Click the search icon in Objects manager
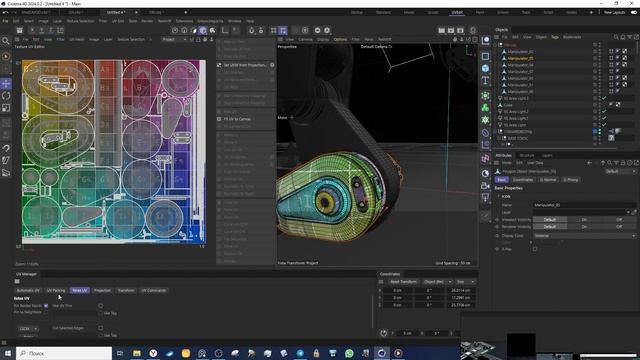Image resolution: width=640 pixels, height=360 pixels. (x=616, y=37)
